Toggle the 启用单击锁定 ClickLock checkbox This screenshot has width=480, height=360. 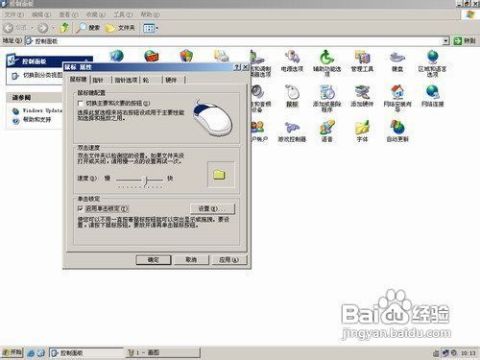click(x=80, y=209)
